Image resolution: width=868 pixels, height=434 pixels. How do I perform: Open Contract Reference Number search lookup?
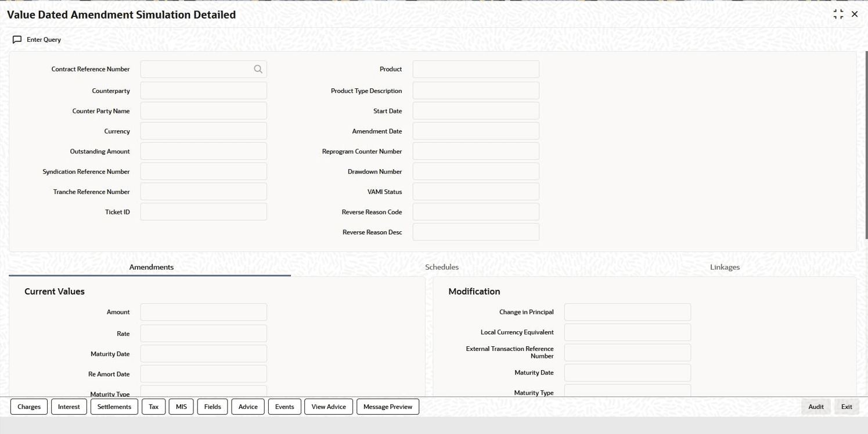coord(258,69)
